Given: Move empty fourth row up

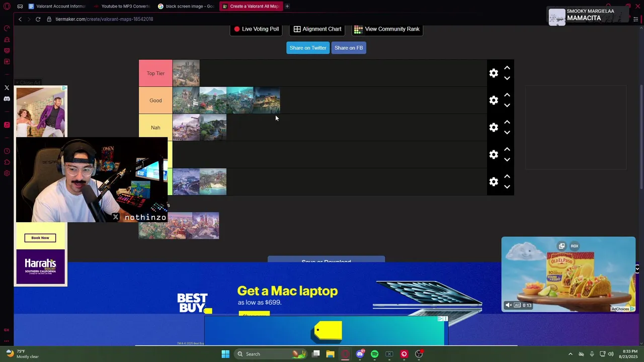Looking at the screenshot, I should 507,149.
